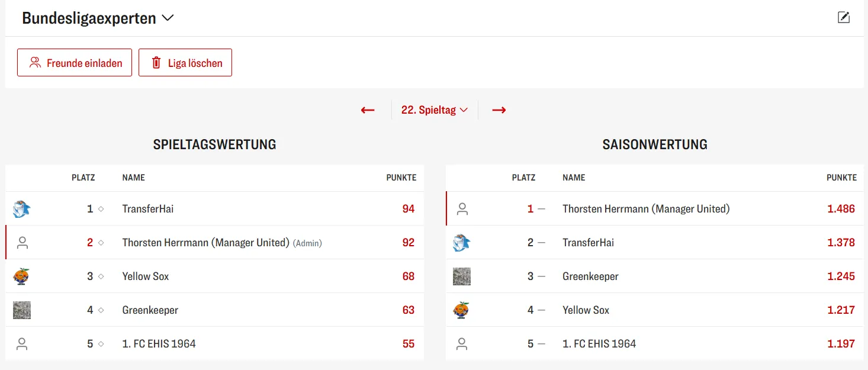Click the edit league pencil icon

tap(844, 18)
